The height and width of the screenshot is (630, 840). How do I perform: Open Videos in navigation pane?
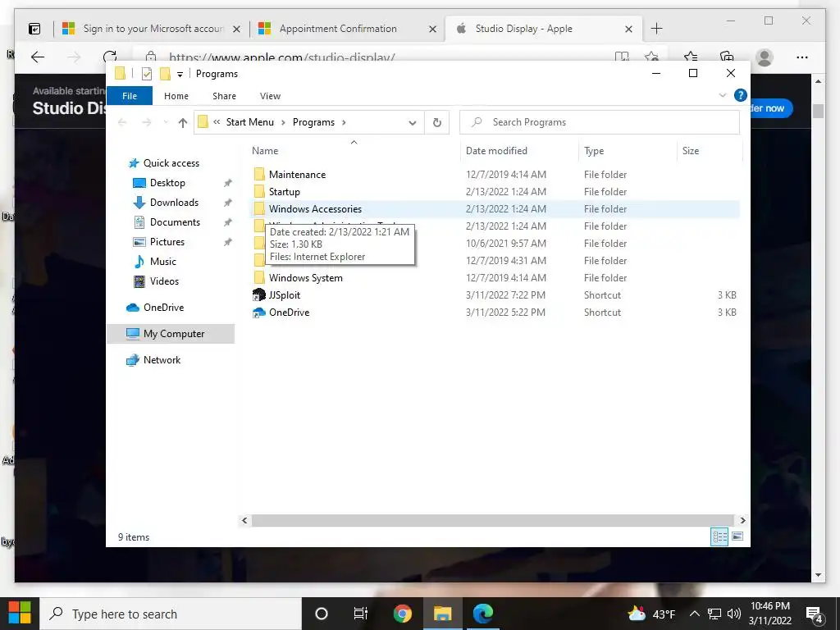pyautogui.click(x=164, y=281)
